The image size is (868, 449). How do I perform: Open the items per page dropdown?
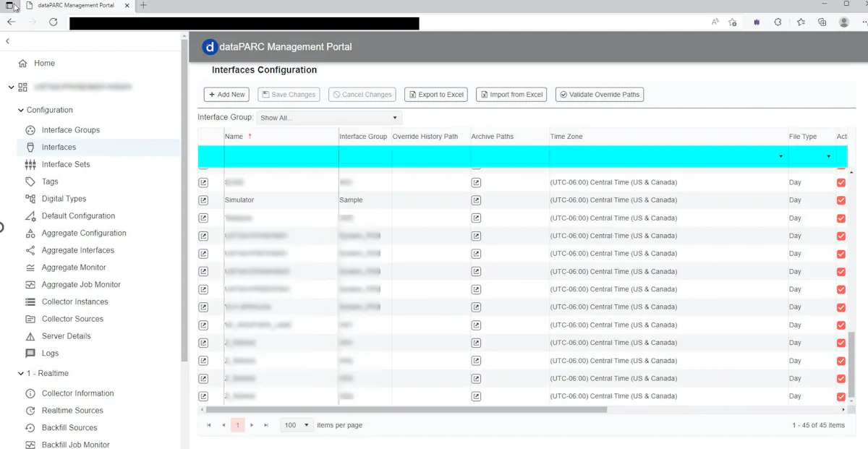[x=297, y=425]
